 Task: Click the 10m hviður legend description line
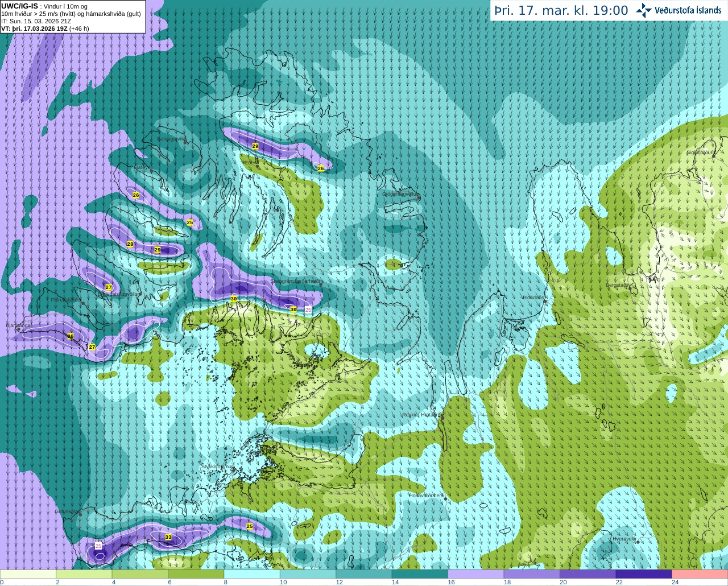(x=71, y=14)
